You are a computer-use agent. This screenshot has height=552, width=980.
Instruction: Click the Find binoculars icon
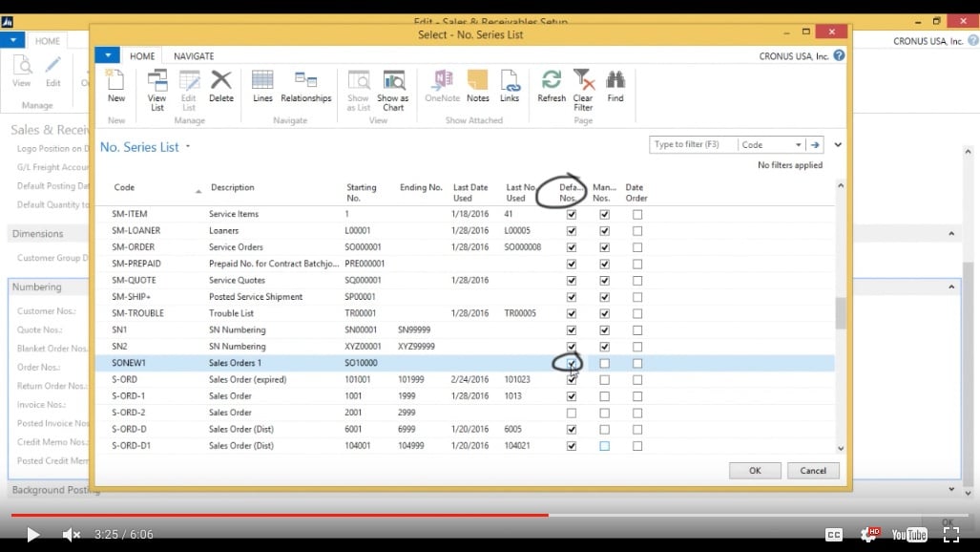615,86
